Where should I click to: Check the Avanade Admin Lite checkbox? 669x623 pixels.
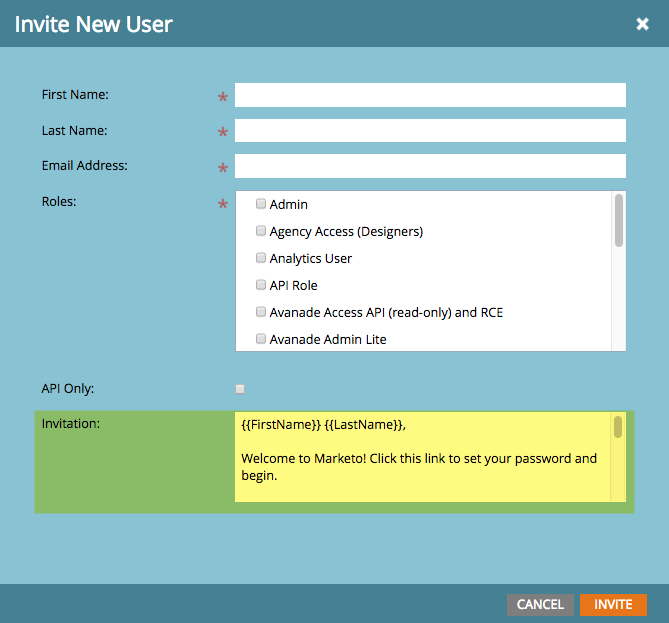point(261,339)
